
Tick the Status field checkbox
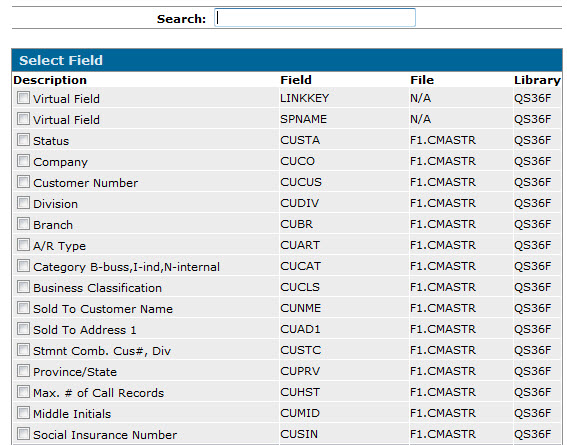24,140
